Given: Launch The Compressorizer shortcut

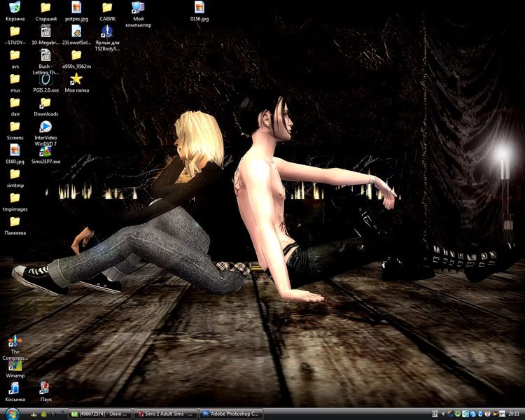Looking at the screenshot, I should (x=15, y=348).
